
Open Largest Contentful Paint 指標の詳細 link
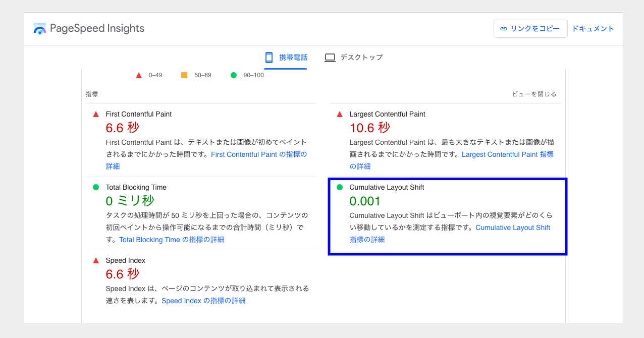(507, 154)
